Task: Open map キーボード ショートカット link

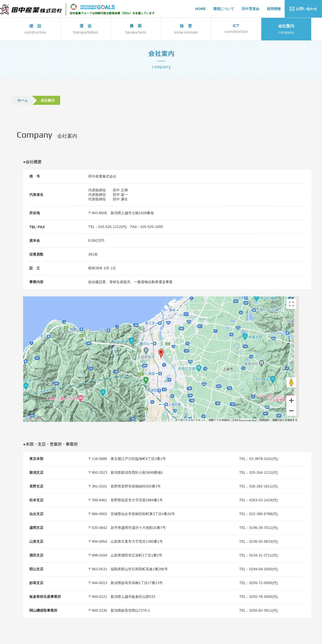Action: [190, 420]
